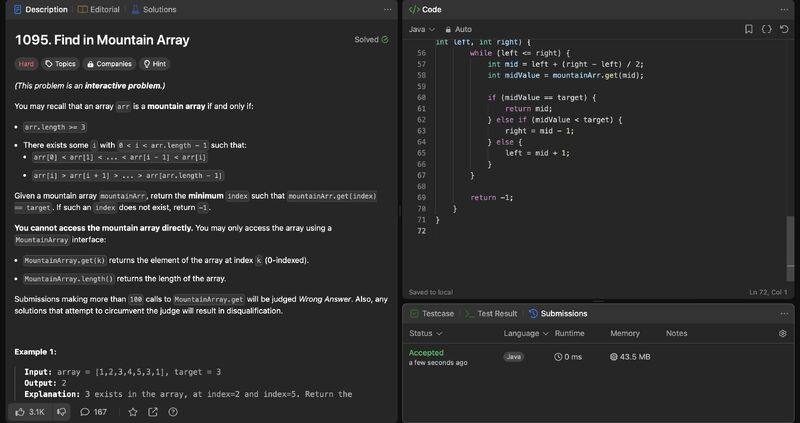Show the Companies tag
This screenshot has height=423, width=800.
pyautogui.click(x=109, y=64)
